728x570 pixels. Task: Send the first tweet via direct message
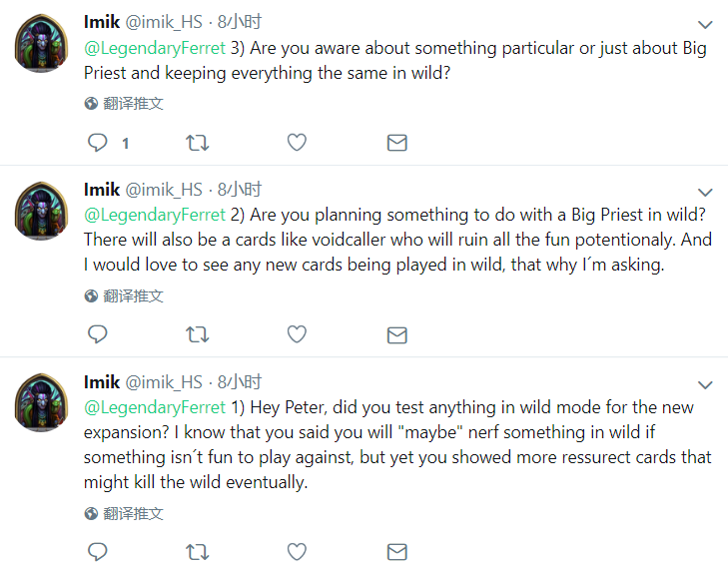pos(396,143)
